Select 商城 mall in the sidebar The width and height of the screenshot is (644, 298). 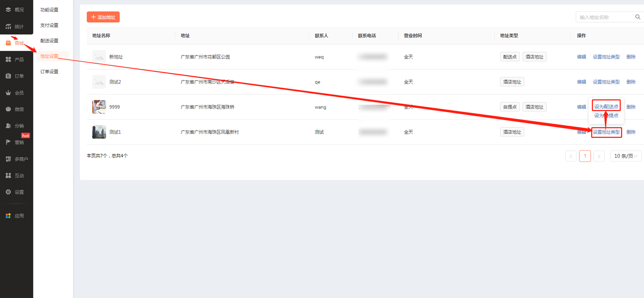point(15,43)
